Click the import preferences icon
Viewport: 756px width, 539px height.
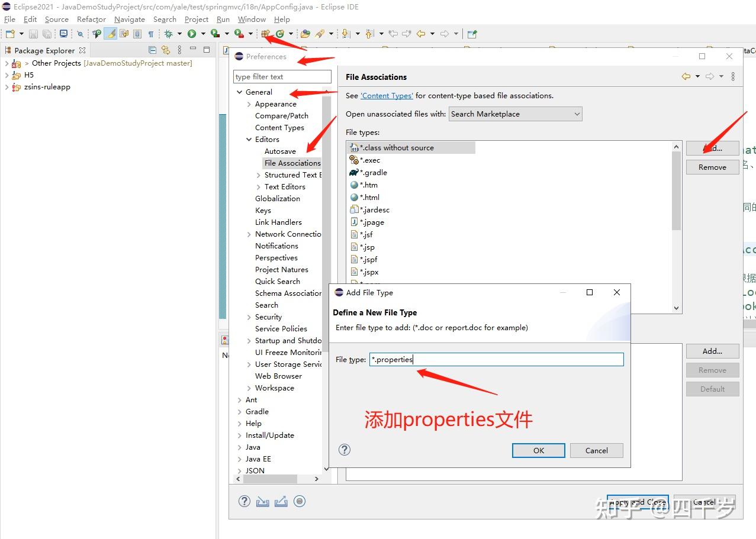pyautogui.click(x=263, y=501)
